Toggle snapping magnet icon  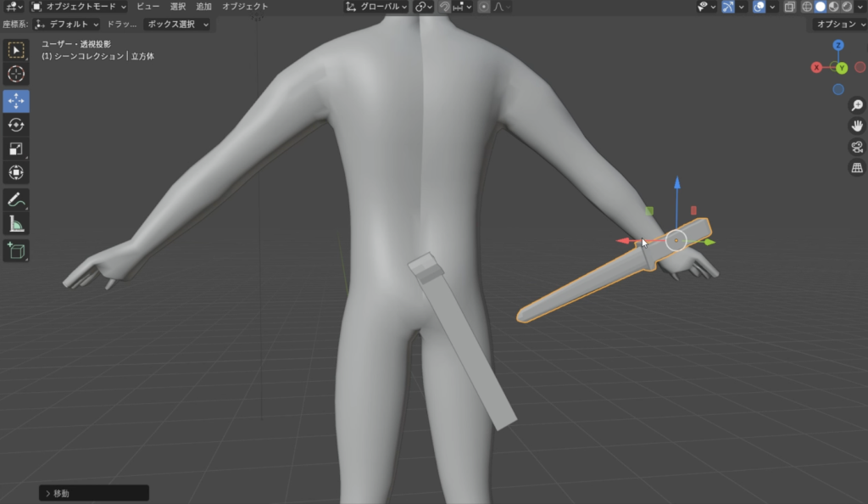[x=444, y=7]
